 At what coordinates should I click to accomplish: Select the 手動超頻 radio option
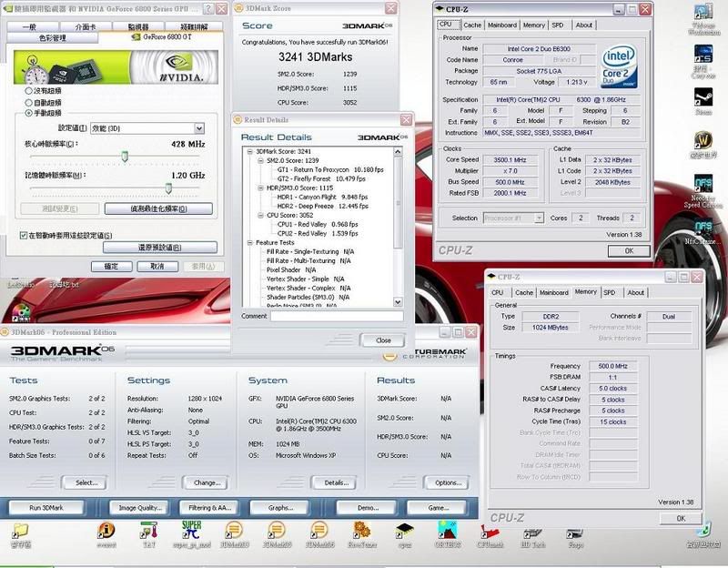click(29, 113)
